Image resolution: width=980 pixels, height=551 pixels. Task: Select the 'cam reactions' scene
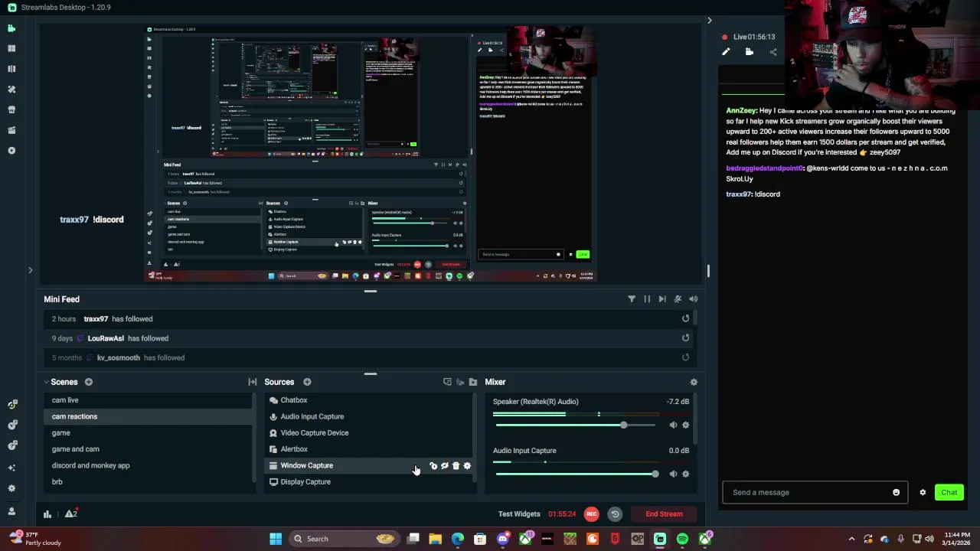coord(149,416)
